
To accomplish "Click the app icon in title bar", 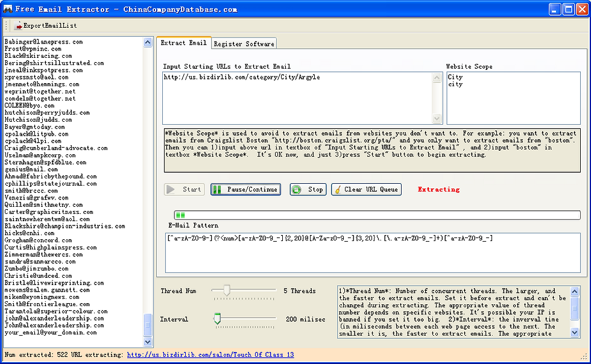I will click(x=7, y=9).
